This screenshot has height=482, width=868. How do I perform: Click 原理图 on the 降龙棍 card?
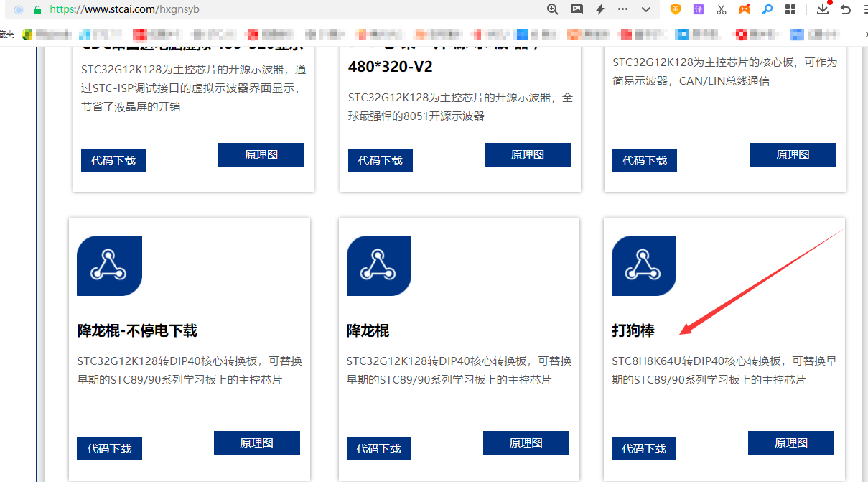pos(526,442)
